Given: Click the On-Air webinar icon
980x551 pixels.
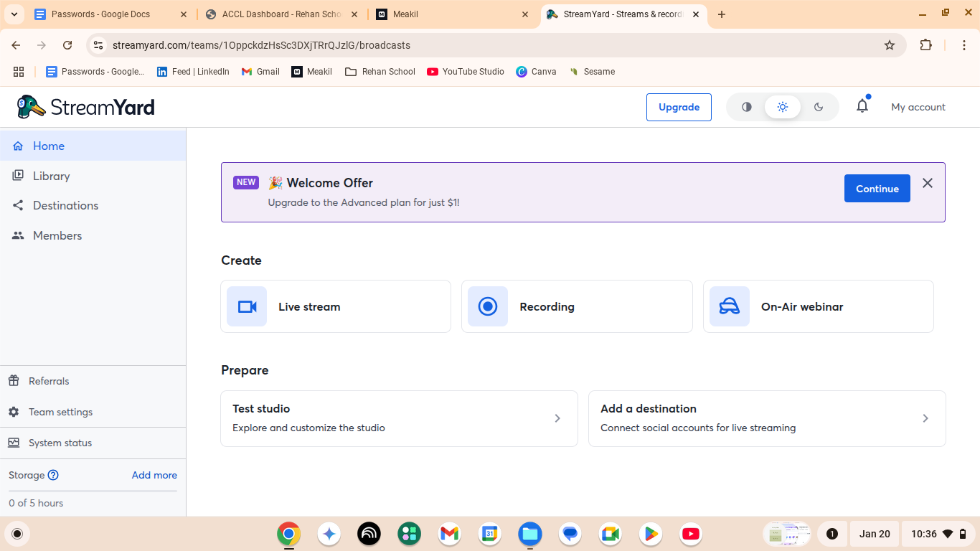Looking at the screenshot, I should coord(729,306).
